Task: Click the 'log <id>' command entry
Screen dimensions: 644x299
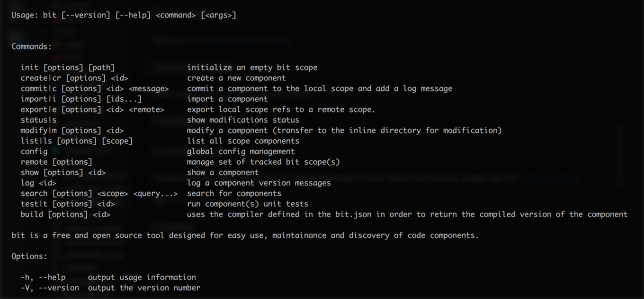Action: point(38,183)
